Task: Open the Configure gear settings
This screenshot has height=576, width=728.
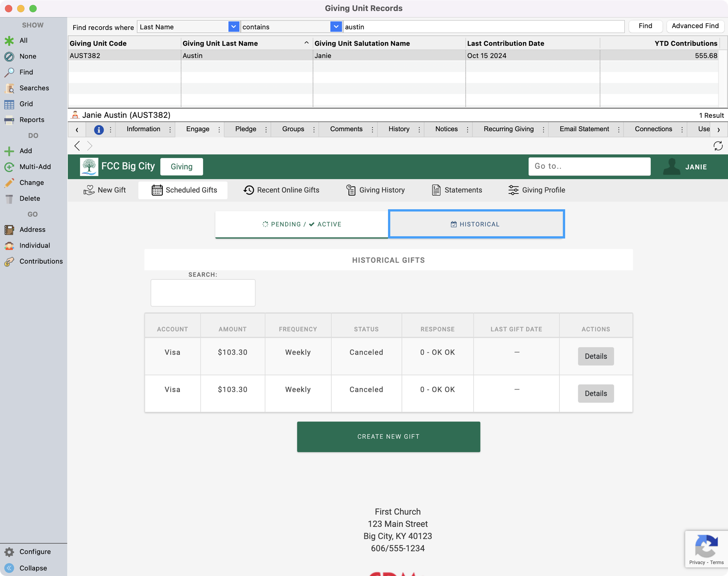Action: [9, 552]
